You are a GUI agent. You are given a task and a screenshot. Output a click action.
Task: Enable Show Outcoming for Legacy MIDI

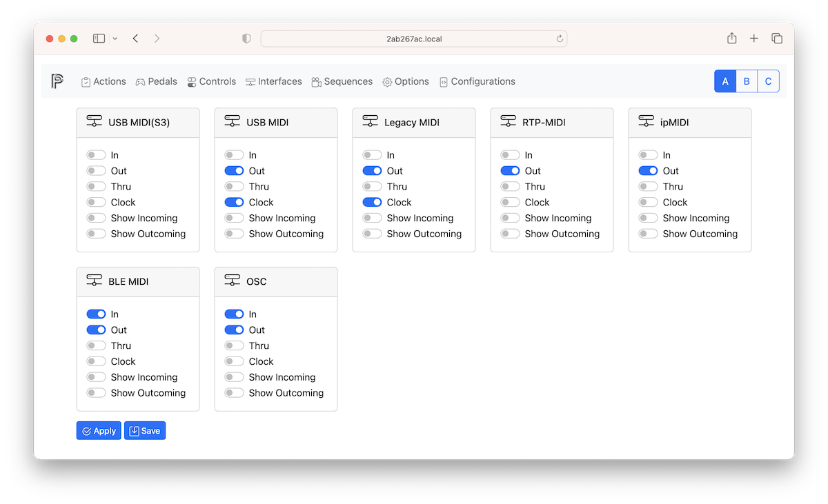372,234
